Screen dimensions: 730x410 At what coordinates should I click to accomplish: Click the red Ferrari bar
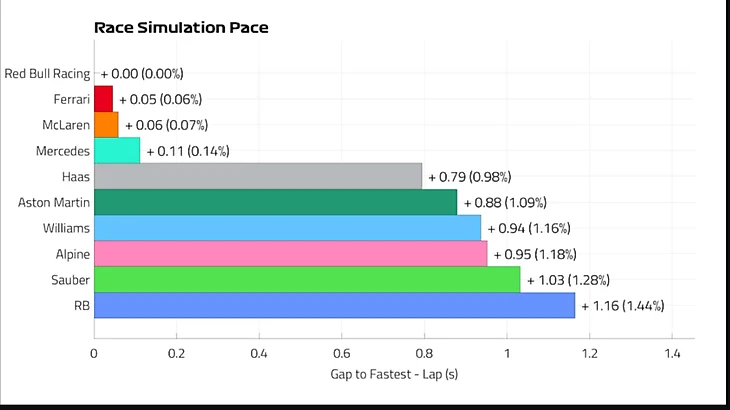(103, 99)
